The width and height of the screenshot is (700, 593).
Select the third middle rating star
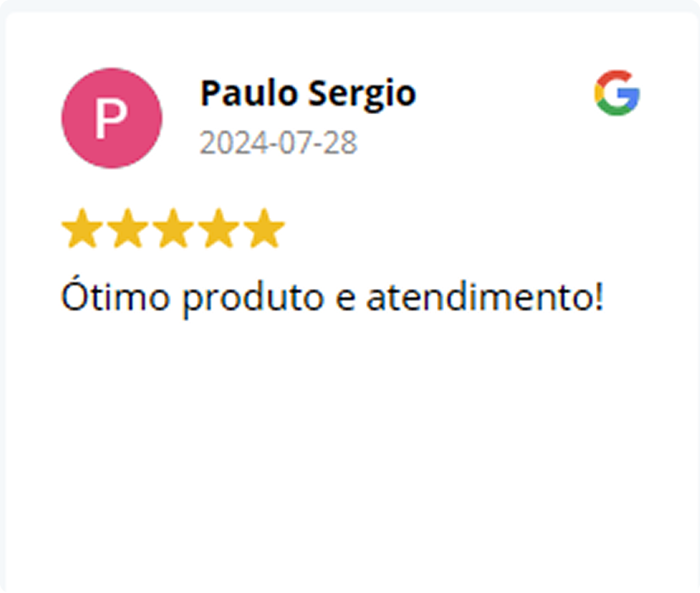tap(173, 228)
